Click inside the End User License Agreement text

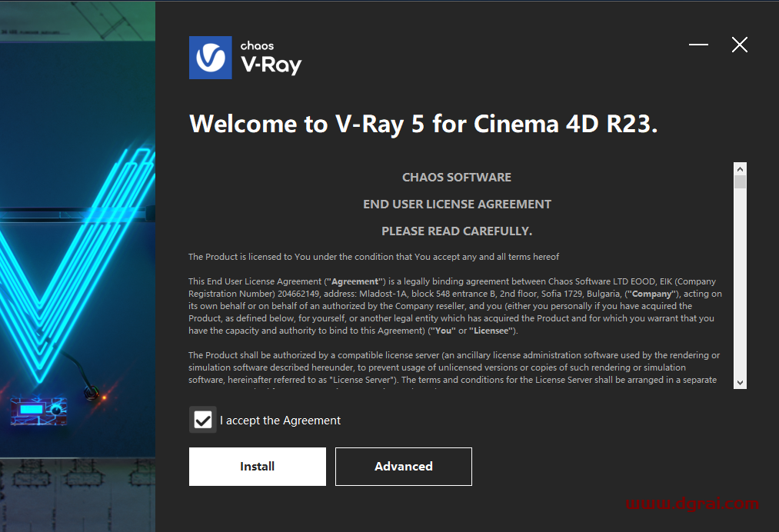pyautogui.click(x=454, y=308)
